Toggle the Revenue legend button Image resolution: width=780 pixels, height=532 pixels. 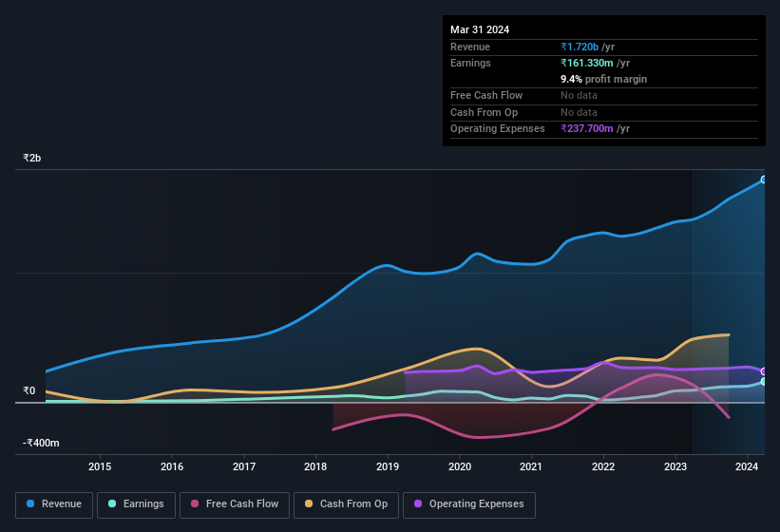click(54, 504)
